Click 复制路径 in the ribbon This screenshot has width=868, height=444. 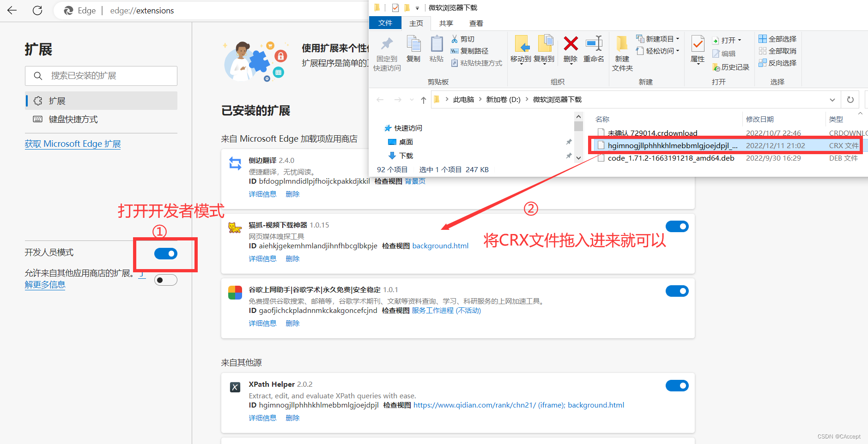pos(470,51)
